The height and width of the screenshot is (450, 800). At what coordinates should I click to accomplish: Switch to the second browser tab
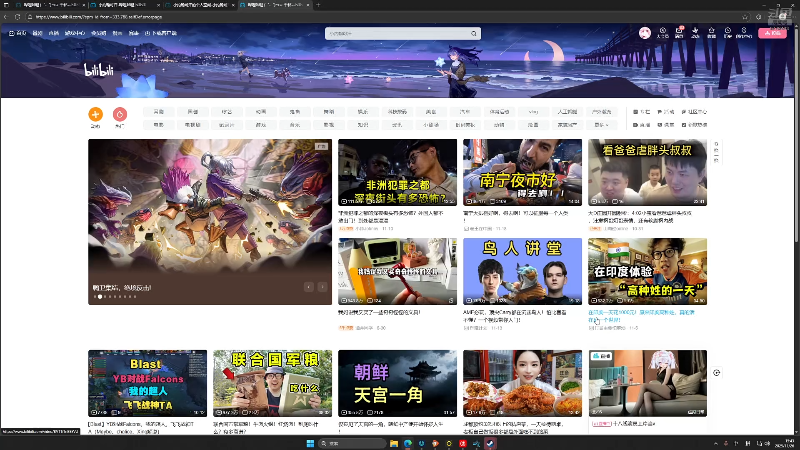(124, 5)
